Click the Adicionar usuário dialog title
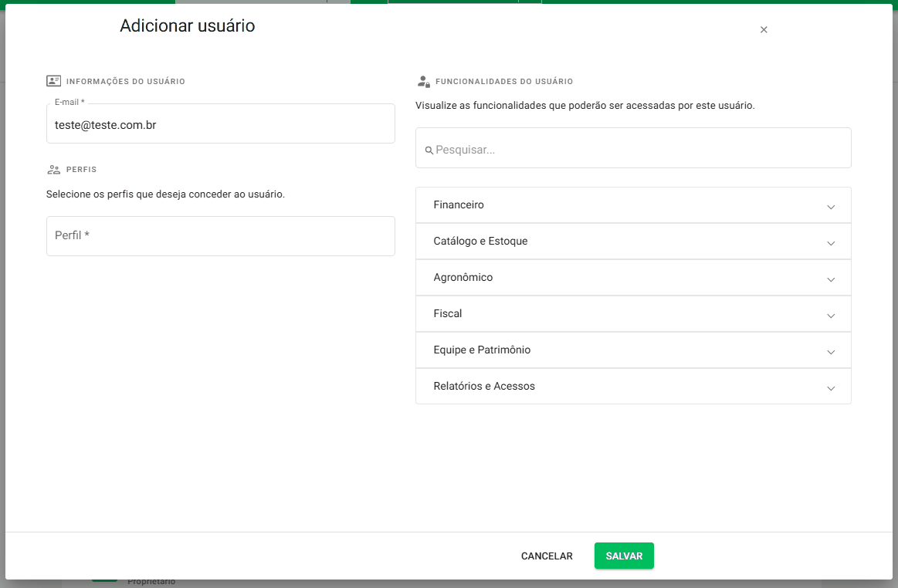This screenshot has height=588, width=898. pos(187,26)
